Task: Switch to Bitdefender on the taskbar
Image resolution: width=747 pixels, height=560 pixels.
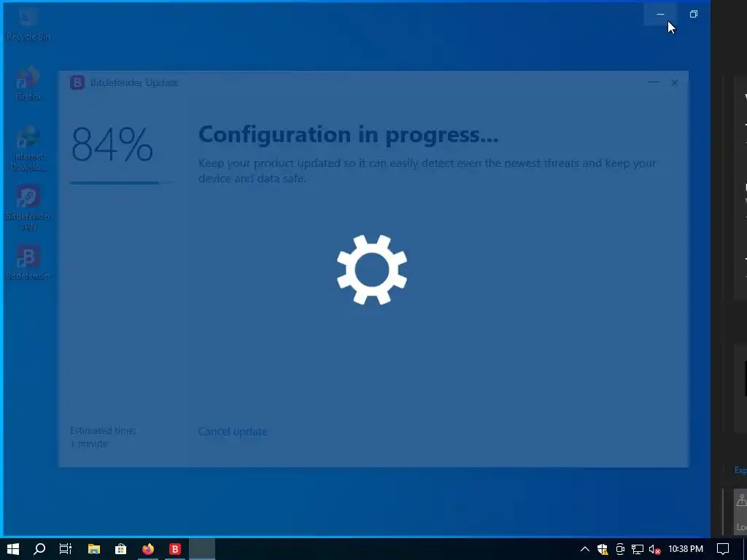Action: (x=175, y=549)
